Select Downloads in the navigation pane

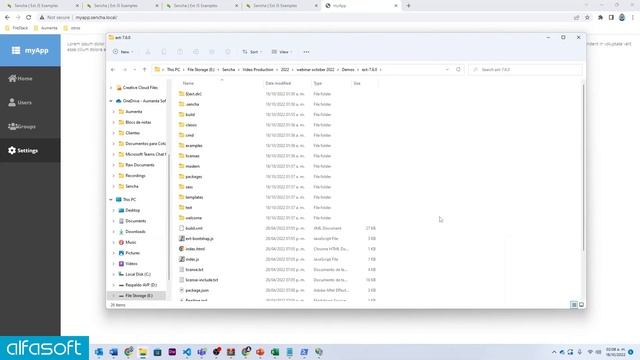pyautogui.click(x=135, y=231)
